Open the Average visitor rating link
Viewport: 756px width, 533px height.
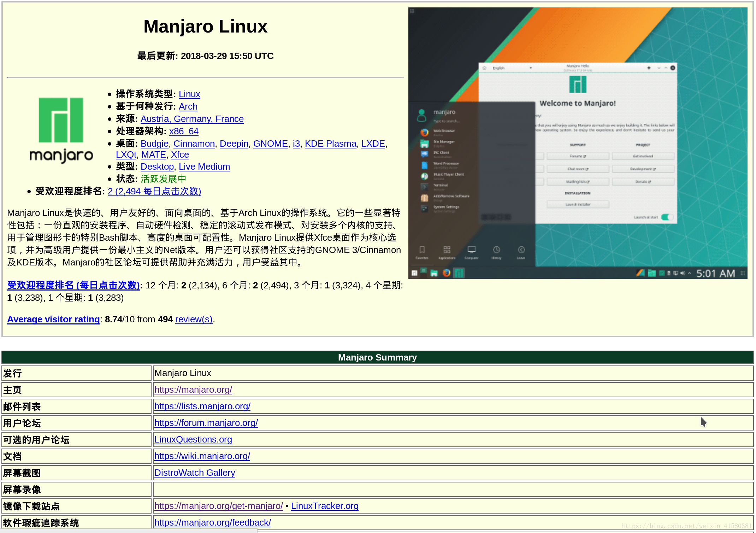pos(53,319)
